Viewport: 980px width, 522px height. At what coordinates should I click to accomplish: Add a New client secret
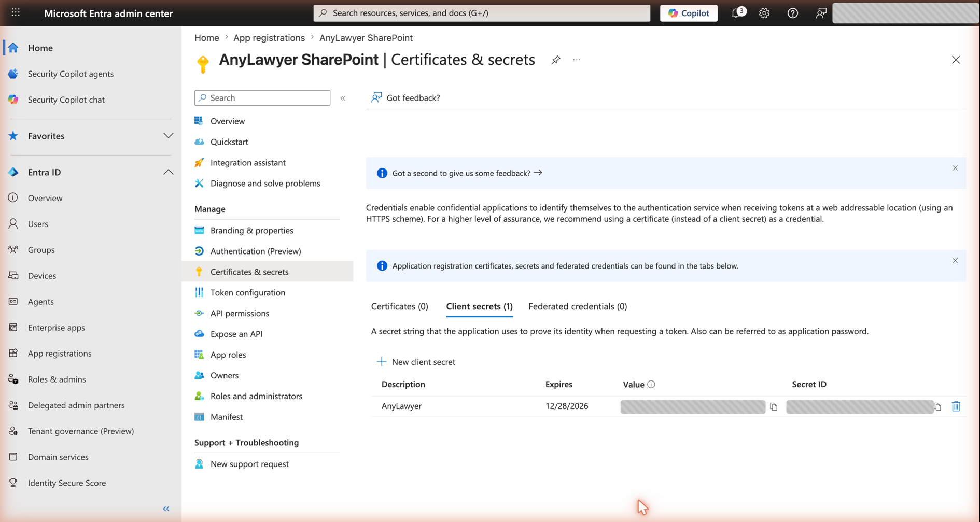tap(416, 362)
